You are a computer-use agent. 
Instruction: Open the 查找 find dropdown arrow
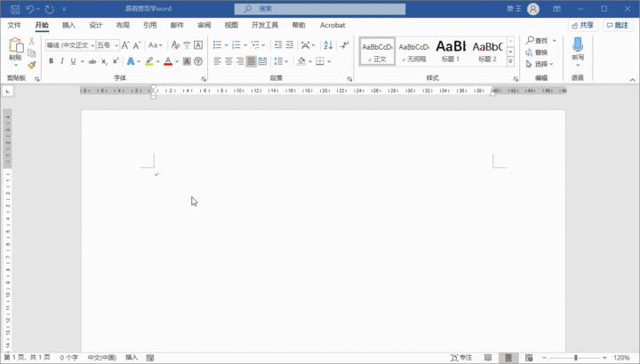click(x=555, y=41)
